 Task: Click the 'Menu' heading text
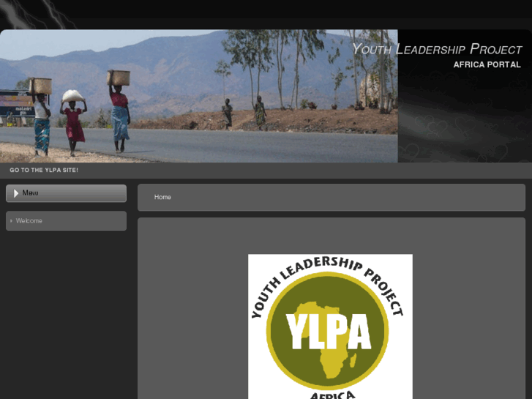pyautogui.click(x=30, y=193)
